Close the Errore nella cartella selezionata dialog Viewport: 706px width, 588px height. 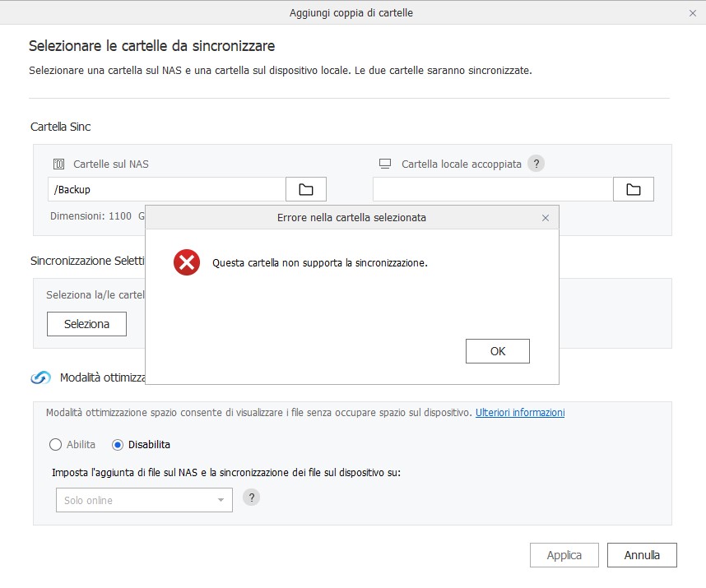coord(545,218)
